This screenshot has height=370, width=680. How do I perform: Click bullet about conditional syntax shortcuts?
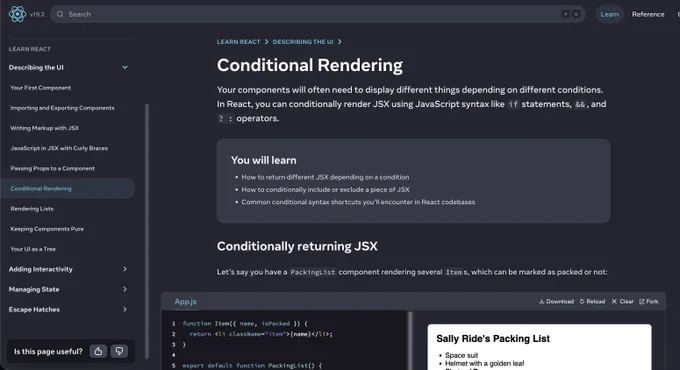point(358,202)
